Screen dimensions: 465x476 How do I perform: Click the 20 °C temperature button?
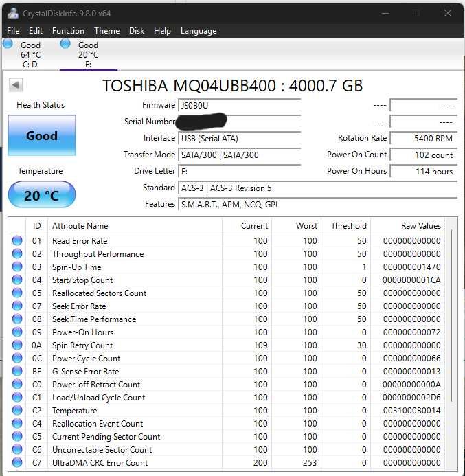tap(42, 195)
